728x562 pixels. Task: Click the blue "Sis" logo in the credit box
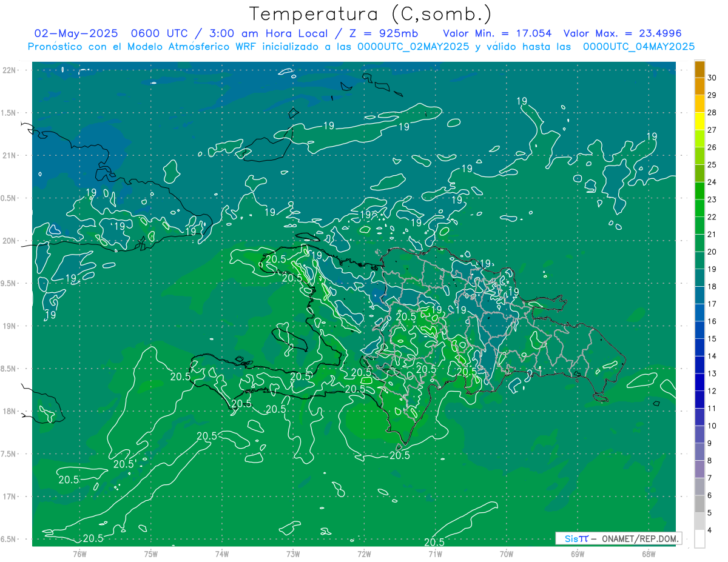[570, 538]
